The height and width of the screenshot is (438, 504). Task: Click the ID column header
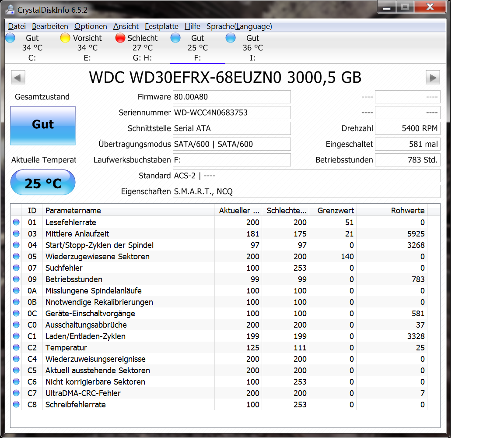pyautogui.click(x=32, y=211)
